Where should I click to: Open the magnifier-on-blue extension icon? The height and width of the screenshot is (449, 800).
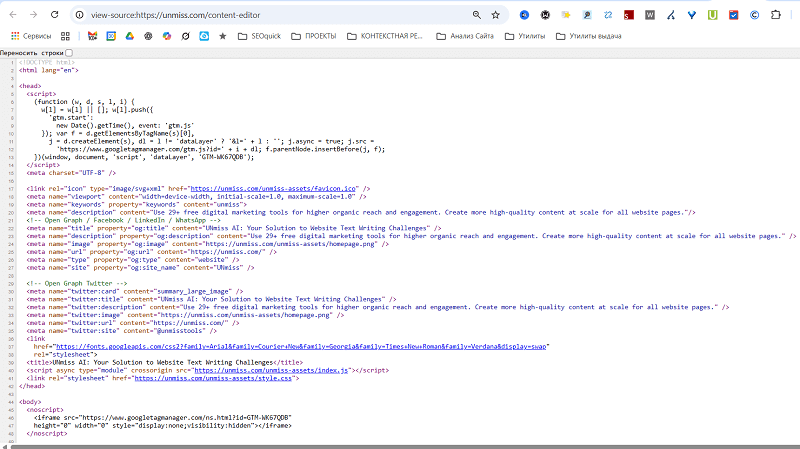(x=587, y=15)
